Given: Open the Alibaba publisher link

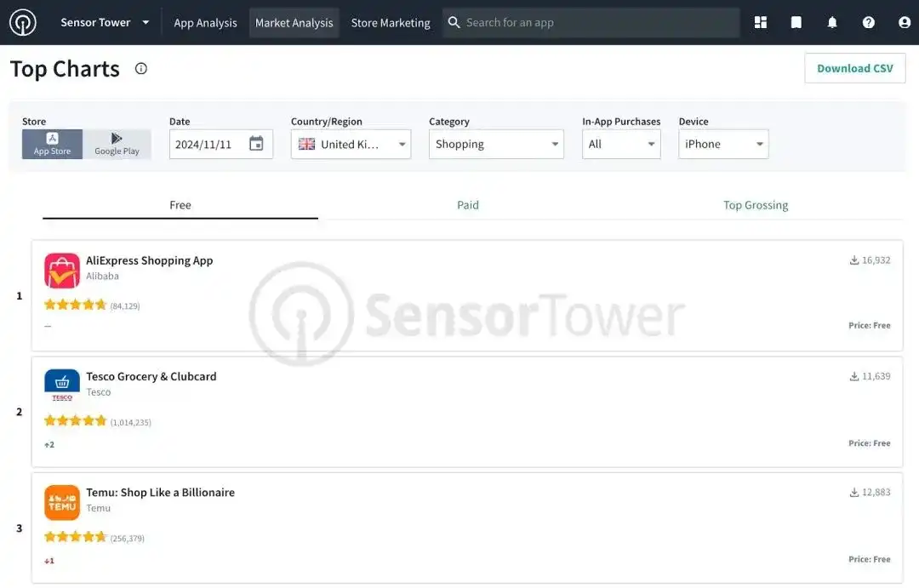Looking at the screenshot, I should [103, 276].
